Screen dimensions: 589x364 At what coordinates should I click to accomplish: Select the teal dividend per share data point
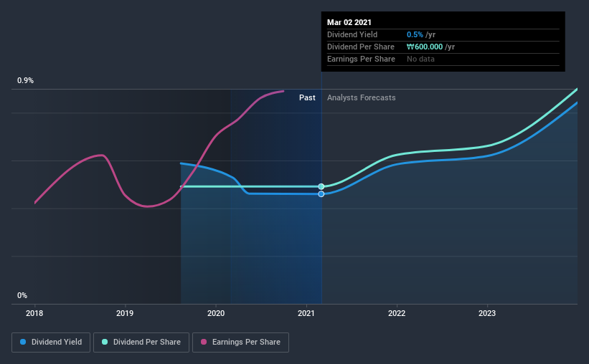pos(321,186)
